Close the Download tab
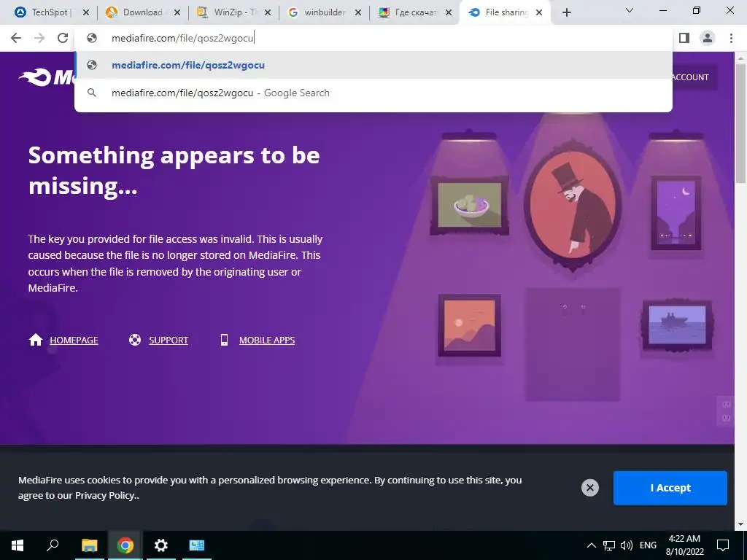747x560 pixels. tap(177, 13)
